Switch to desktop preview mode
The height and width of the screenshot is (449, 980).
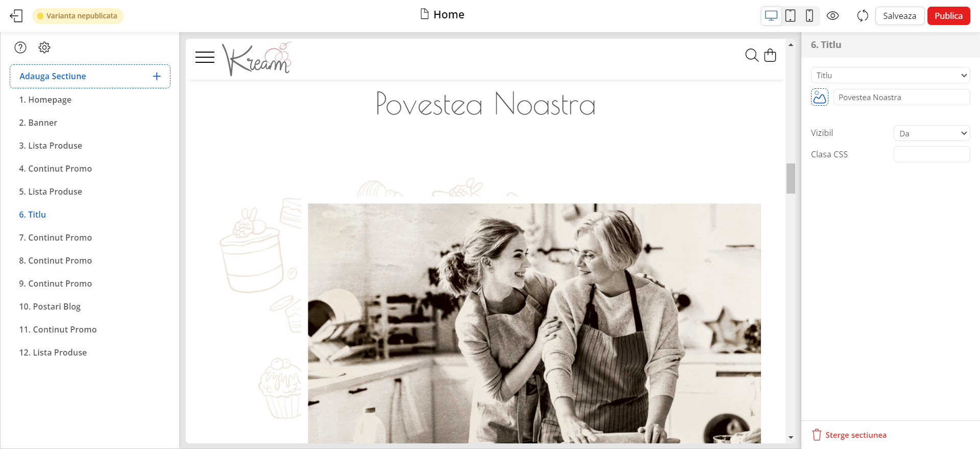point(771,16)
